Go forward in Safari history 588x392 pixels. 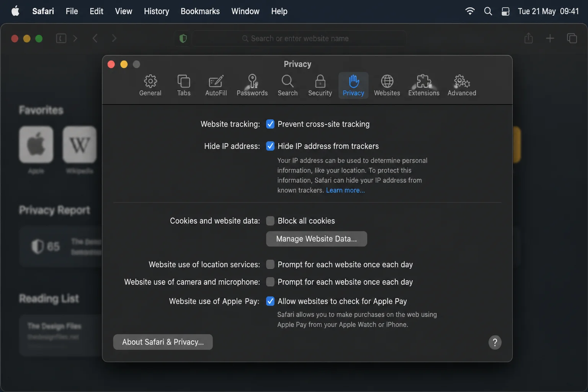click(x=114, y=38)
